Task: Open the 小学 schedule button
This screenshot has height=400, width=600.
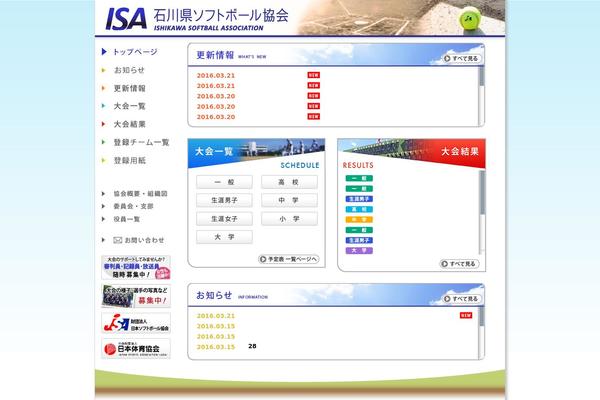Action: click(289, 219)
